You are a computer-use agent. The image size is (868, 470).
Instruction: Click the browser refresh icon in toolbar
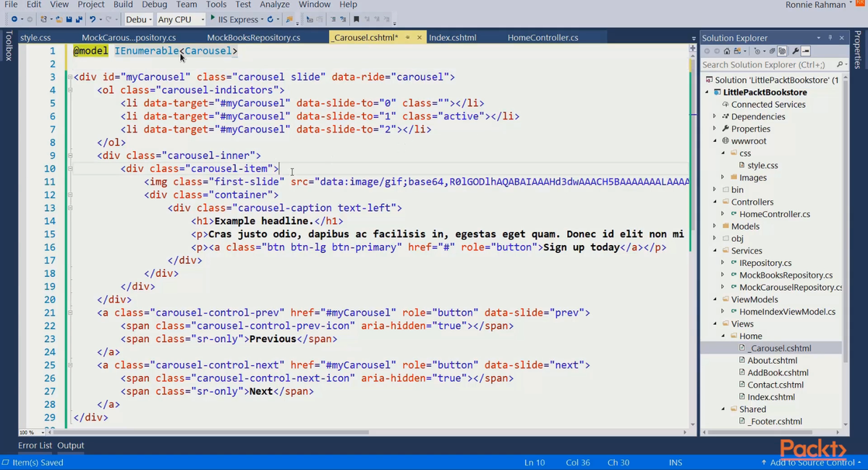(270, 19)
